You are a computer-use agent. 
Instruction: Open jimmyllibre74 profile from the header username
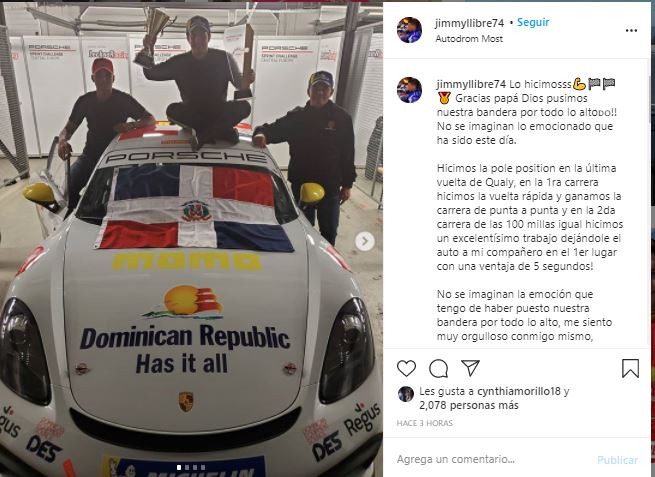(470, 23)
